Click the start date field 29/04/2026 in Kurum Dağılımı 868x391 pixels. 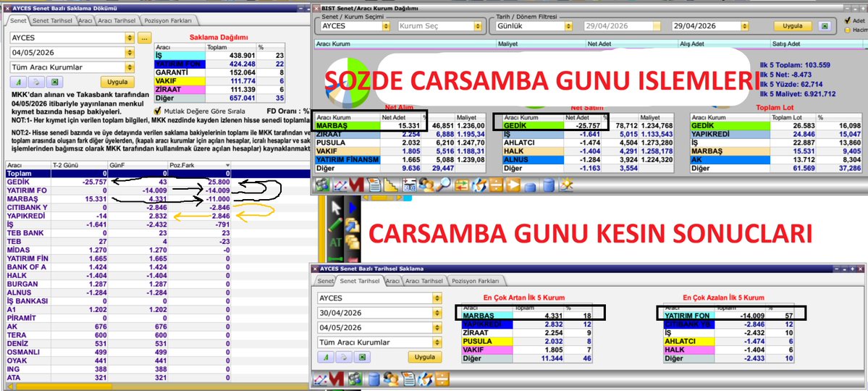coord(622,26)
